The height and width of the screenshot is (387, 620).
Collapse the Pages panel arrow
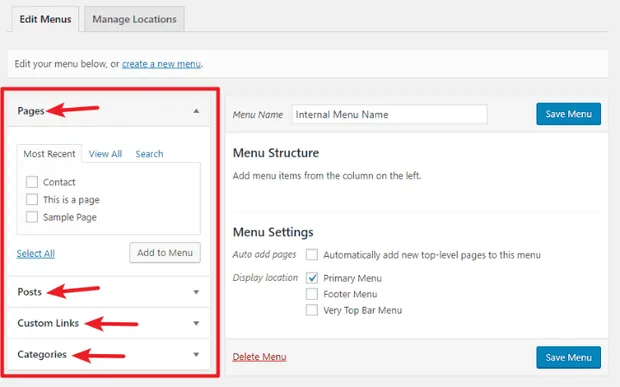[x=196, y=111]
